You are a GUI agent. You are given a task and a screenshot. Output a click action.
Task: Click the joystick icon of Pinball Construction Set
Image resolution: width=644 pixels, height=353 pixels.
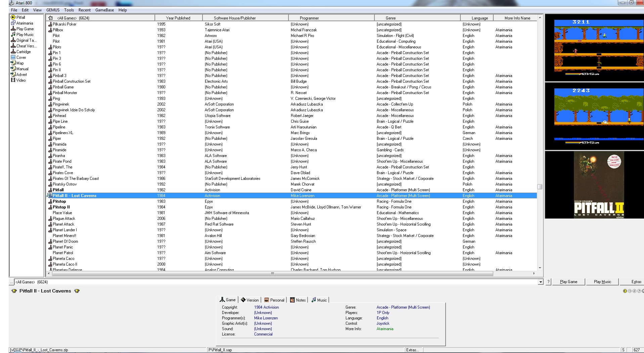[50, 81]
